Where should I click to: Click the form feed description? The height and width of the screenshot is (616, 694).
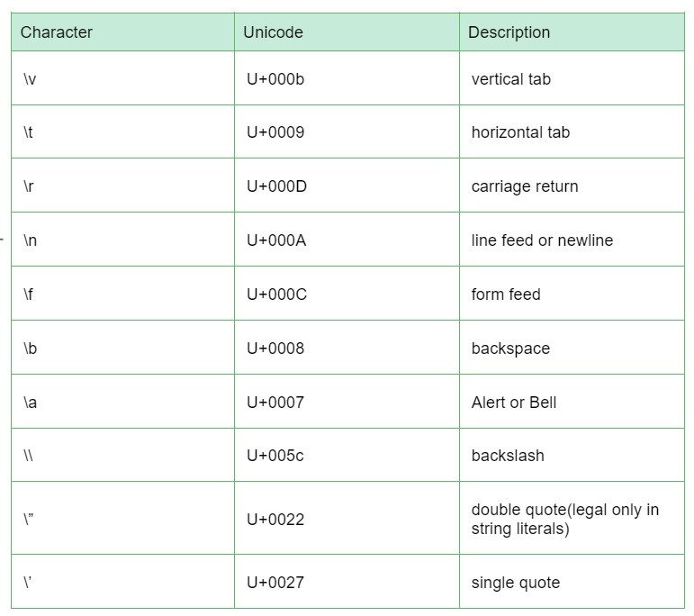click(x=506, y=294)
